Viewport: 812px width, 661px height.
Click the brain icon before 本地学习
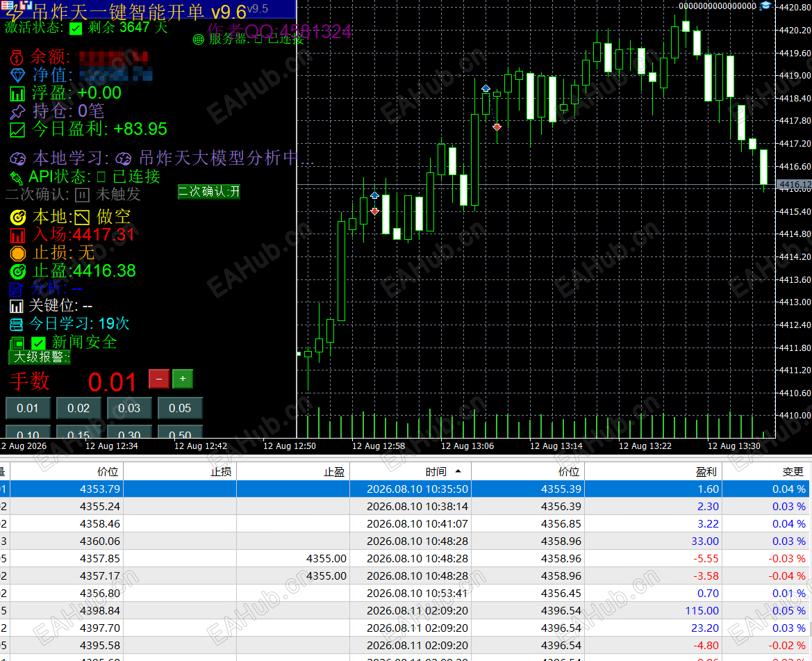coord(17,158)
